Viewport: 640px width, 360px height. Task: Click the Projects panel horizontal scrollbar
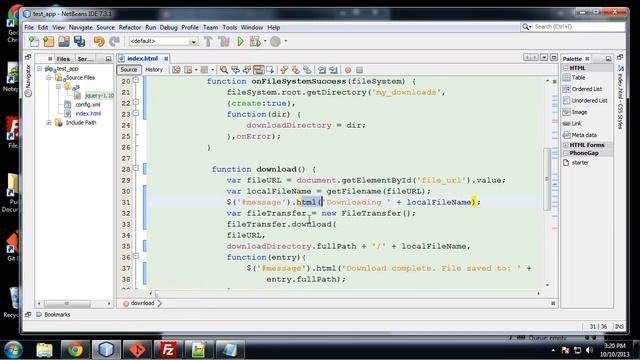point(67,304)
